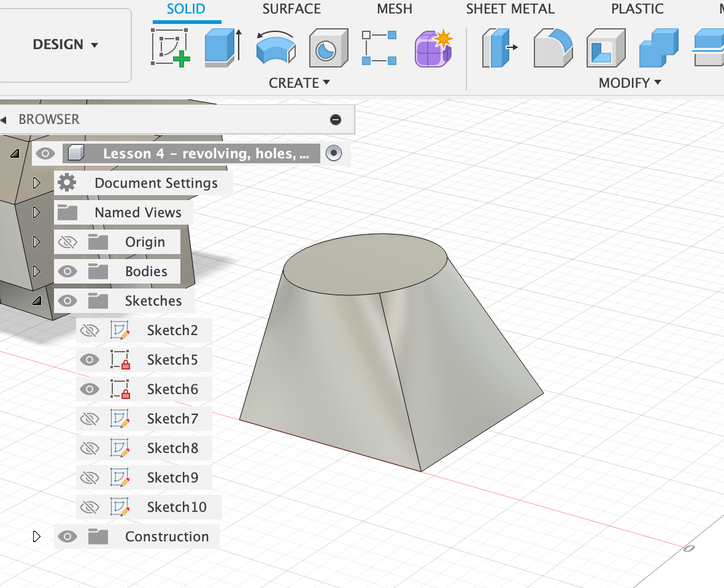Open the Modify dropdown menu
The width and height of the screenshot is (724, 588).
pyautogui.click(x=630, y=83)
